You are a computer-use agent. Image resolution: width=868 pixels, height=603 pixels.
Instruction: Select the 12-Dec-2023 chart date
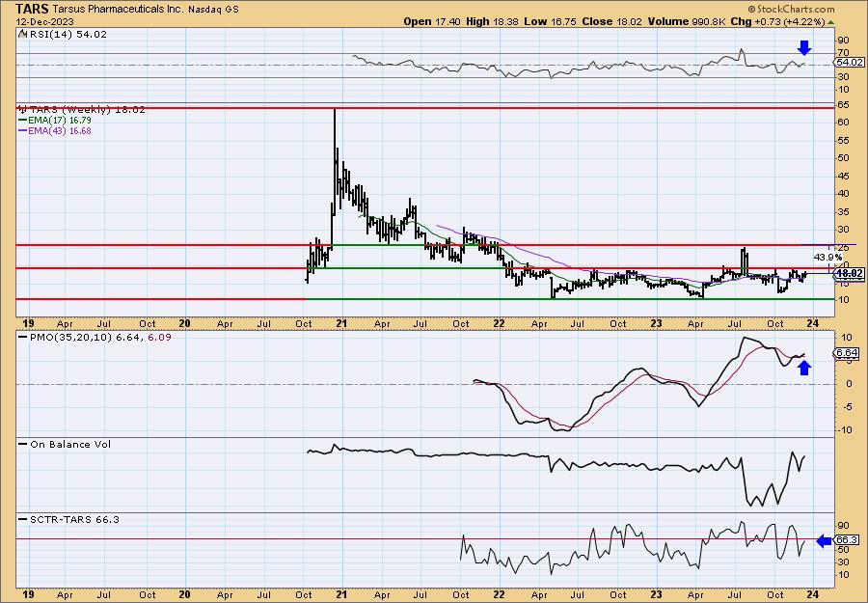point(42,22)
